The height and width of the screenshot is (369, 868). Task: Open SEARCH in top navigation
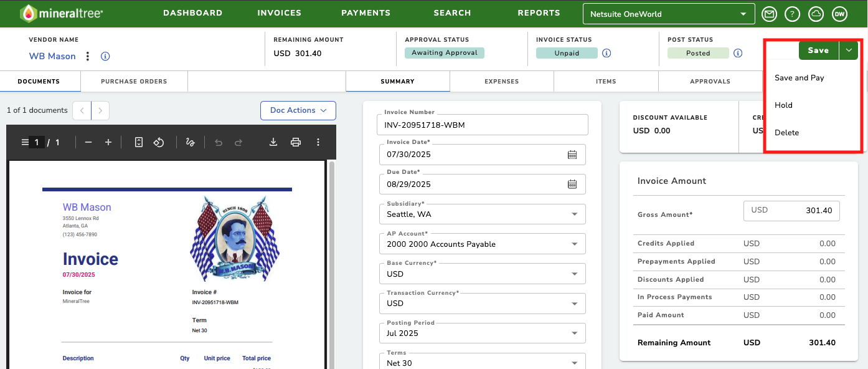(453, 13)
